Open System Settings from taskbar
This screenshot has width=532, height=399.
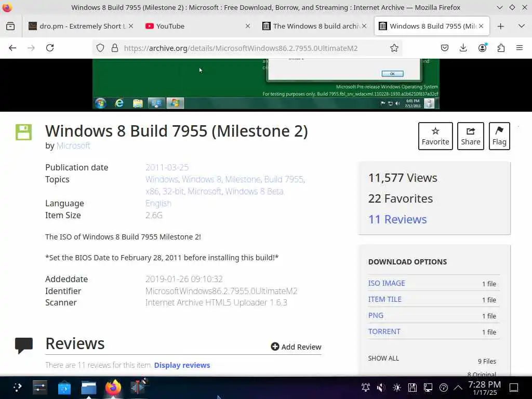click(x=39, y=388)
